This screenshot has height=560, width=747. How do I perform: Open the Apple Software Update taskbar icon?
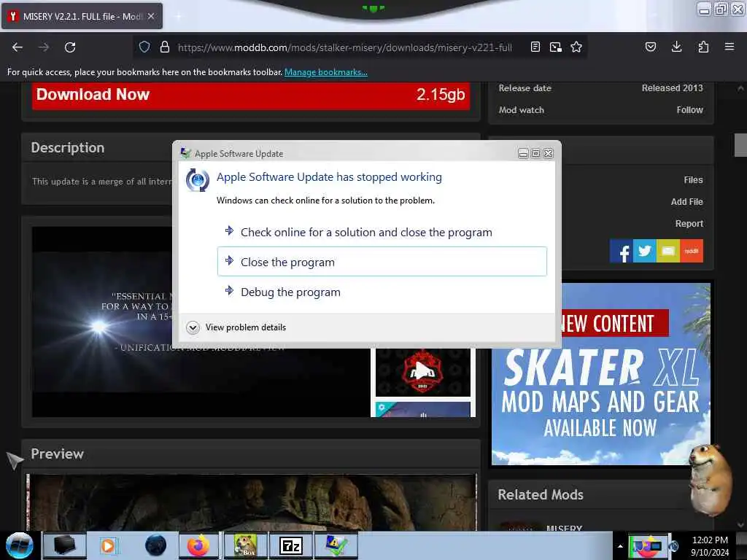tap(336, 545)
